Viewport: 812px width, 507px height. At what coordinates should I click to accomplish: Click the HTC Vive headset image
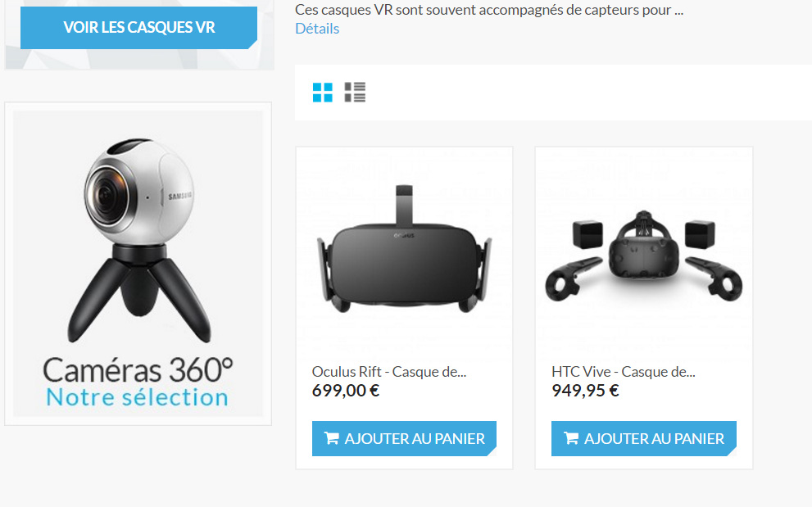(x=644, y=257)
